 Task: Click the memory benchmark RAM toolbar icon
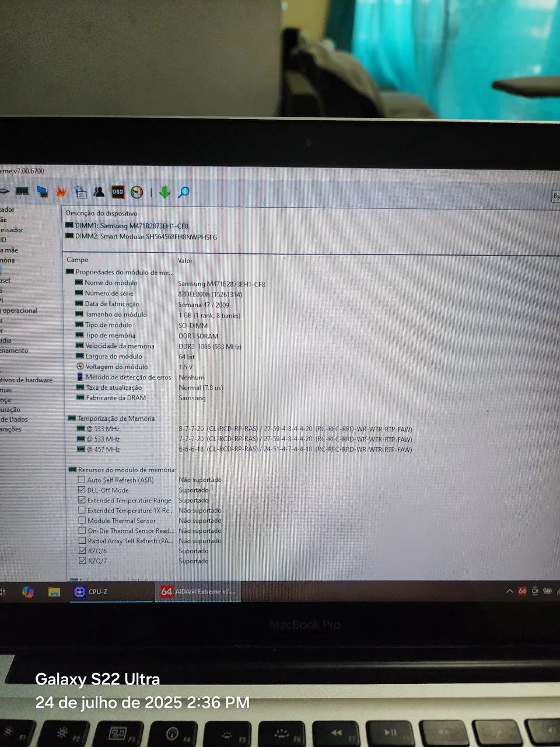tap(22, 191)
